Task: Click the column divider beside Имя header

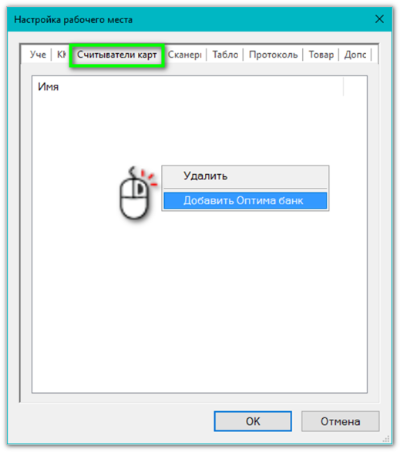Action: (343, 87)
